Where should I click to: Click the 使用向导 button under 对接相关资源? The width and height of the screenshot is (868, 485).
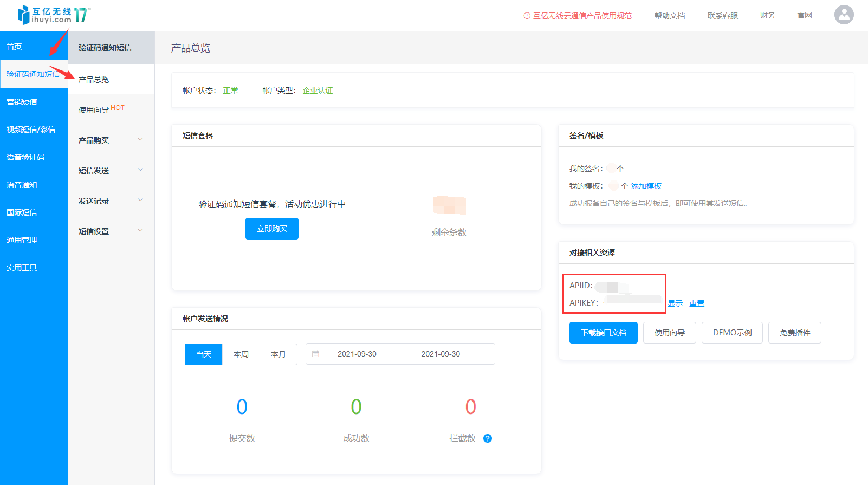(670, 333)
